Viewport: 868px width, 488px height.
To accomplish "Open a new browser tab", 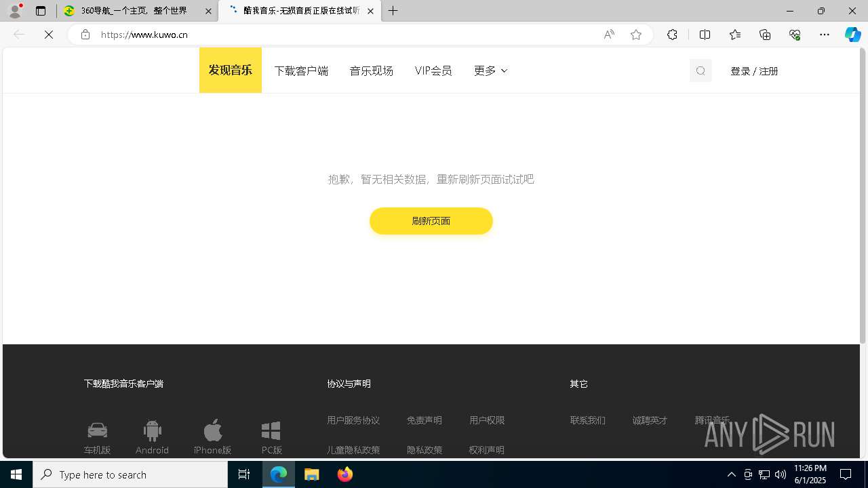I will pyautogui.click(x=393, y=11).
